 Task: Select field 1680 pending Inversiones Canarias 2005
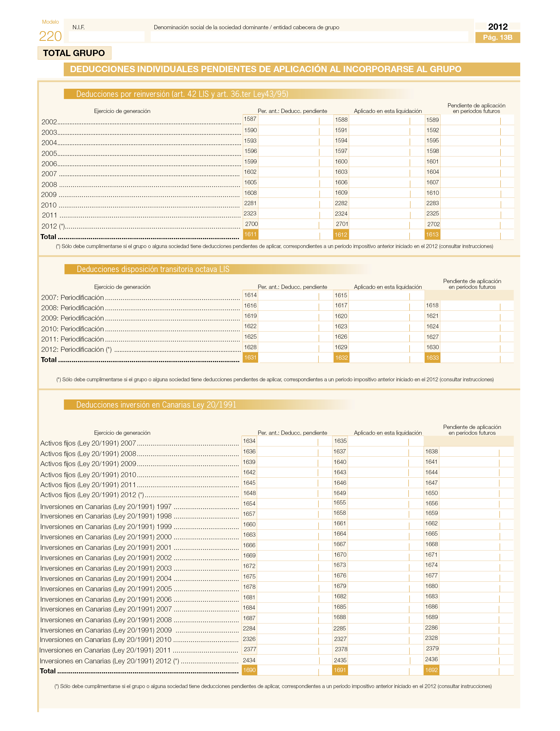(x=477, y=587)
